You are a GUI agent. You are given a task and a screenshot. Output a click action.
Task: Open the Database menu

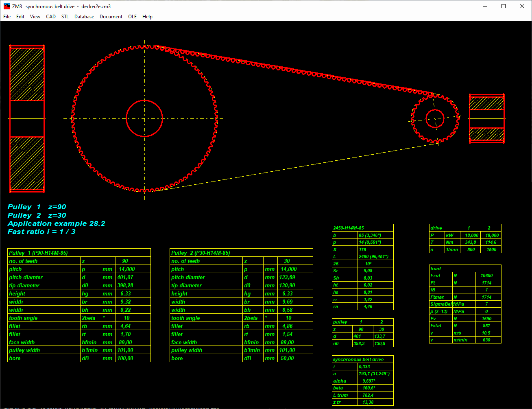click(x=84, y=17)
